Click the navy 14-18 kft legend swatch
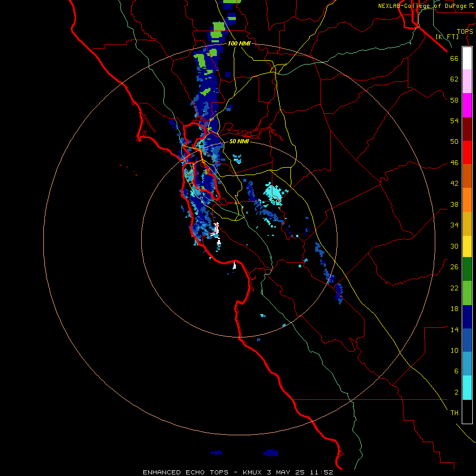 pyautogui.click(x=467, y=317)
